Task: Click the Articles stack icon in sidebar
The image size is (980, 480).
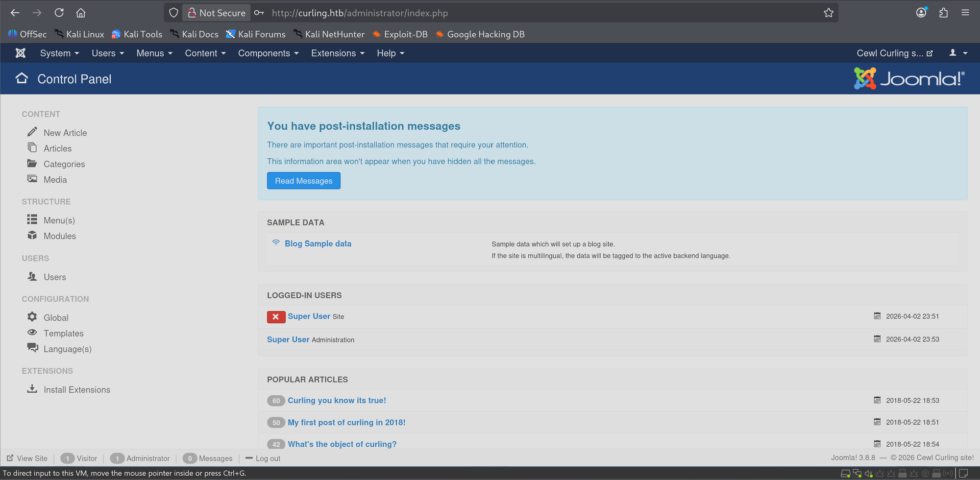Action: (32, 147)
